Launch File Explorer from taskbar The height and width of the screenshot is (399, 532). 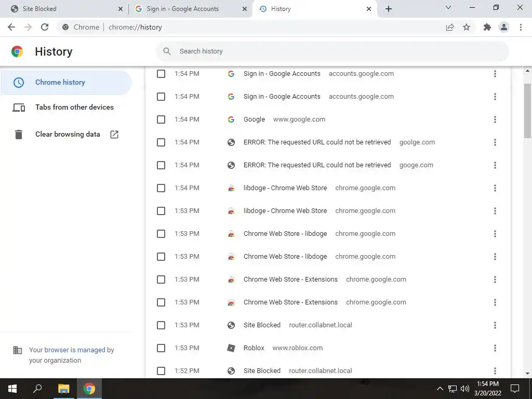63,389
